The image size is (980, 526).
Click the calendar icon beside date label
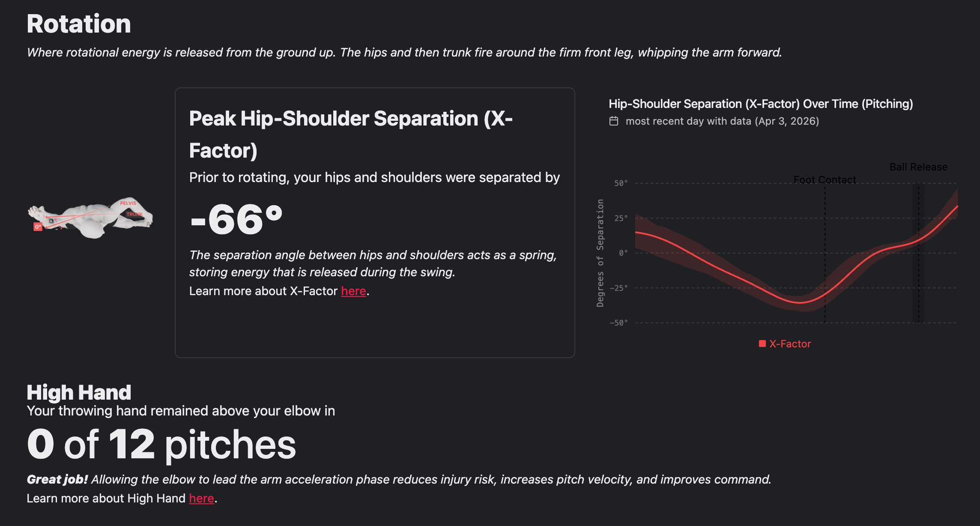pyautogui.click(x=614, y=121)
